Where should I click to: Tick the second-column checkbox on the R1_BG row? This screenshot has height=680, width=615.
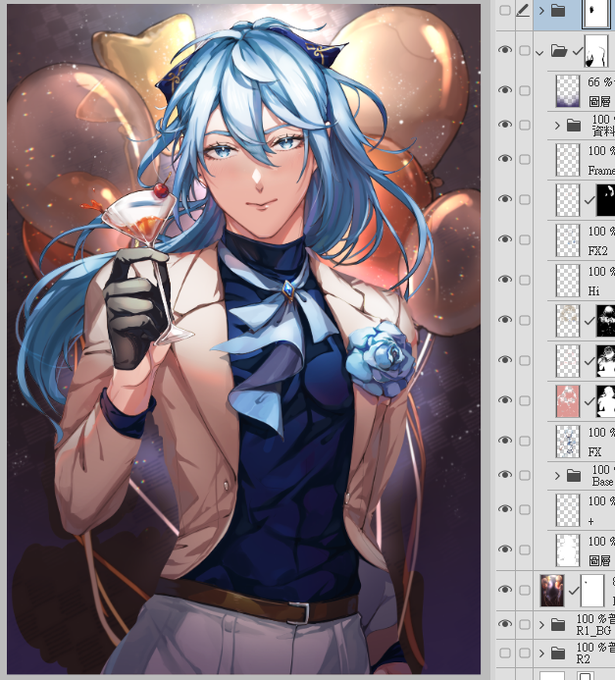point(525,624)
